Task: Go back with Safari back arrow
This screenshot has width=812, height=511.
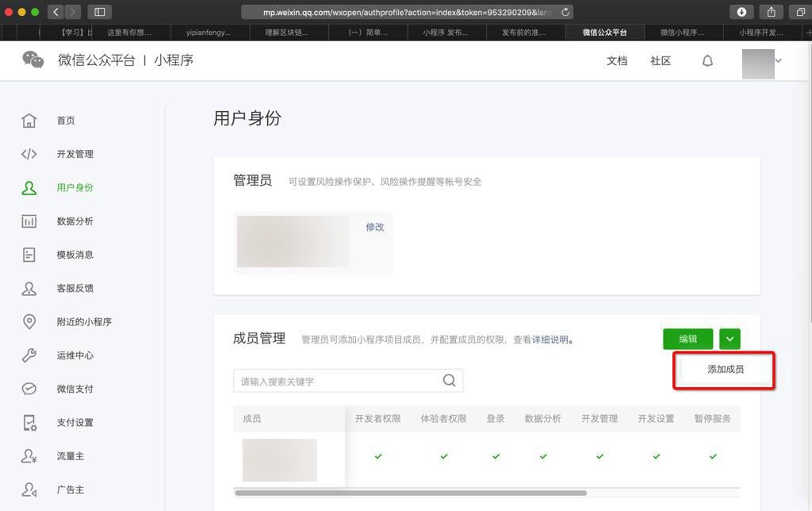Action: (56, 12)
